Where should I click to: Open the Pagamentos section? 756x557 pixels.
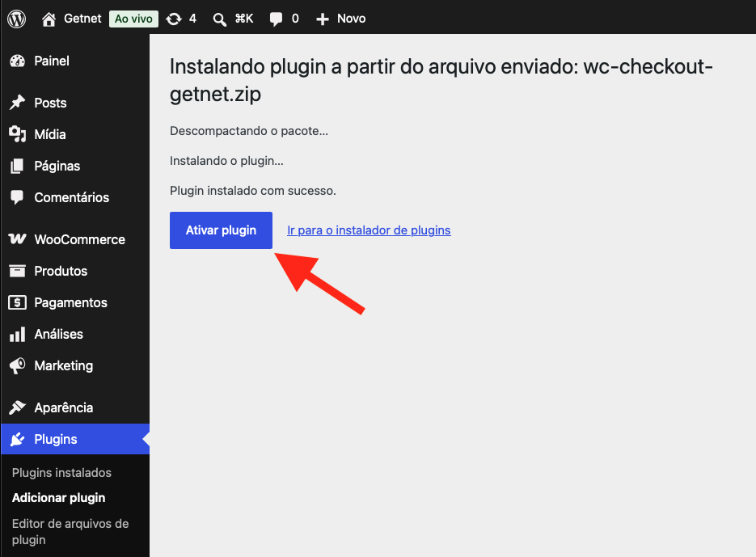click(75, 303)
